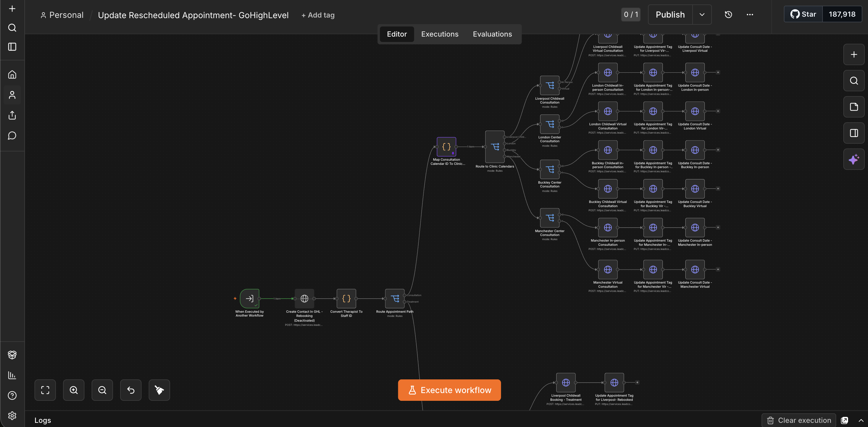
Task: Pop out the logs panel
Action: pyautogui.click(x=845, y=420)
